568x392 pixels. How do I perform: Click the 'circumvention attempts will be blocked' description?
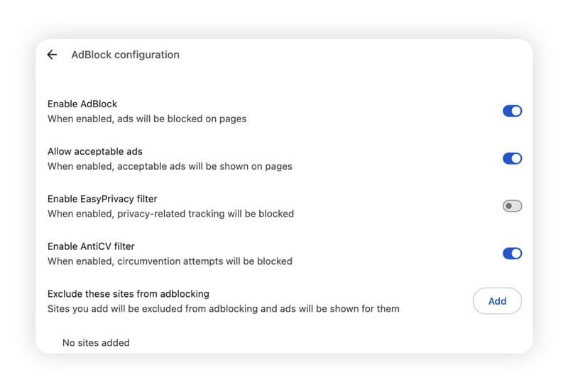[x=170, y=261]
